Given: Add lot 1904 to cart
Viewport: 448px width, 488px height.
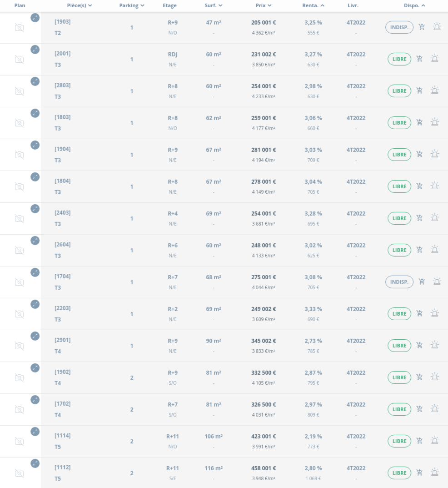Looking at the screenshot, I should [x=420, y=154].
